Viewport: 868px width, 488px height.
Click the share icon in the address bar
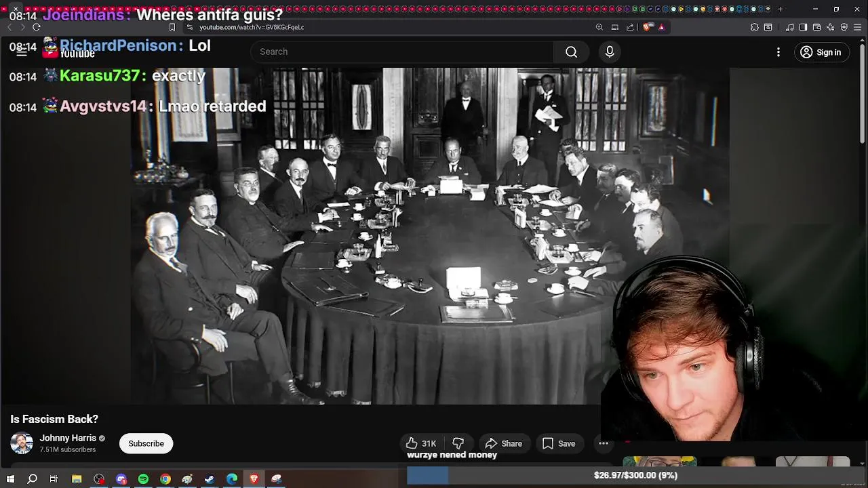point(630,27)
